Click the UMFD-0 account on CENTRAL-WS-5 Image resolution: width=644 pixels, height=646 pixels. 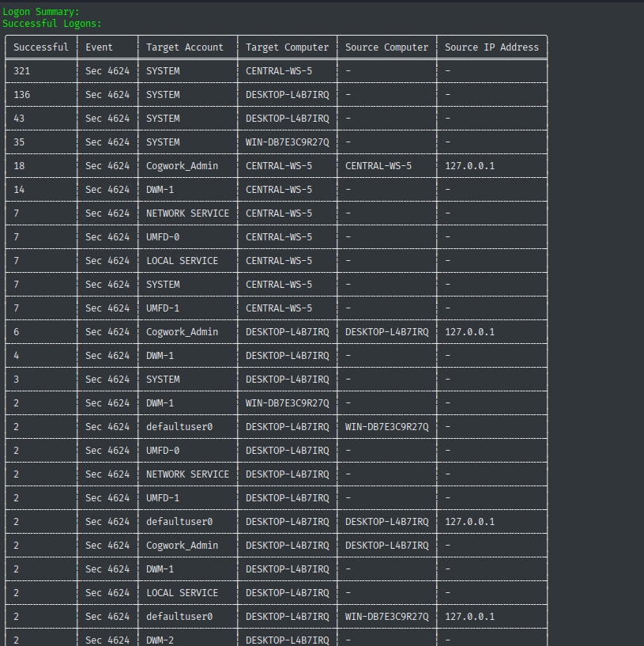(x=162, y=236)
